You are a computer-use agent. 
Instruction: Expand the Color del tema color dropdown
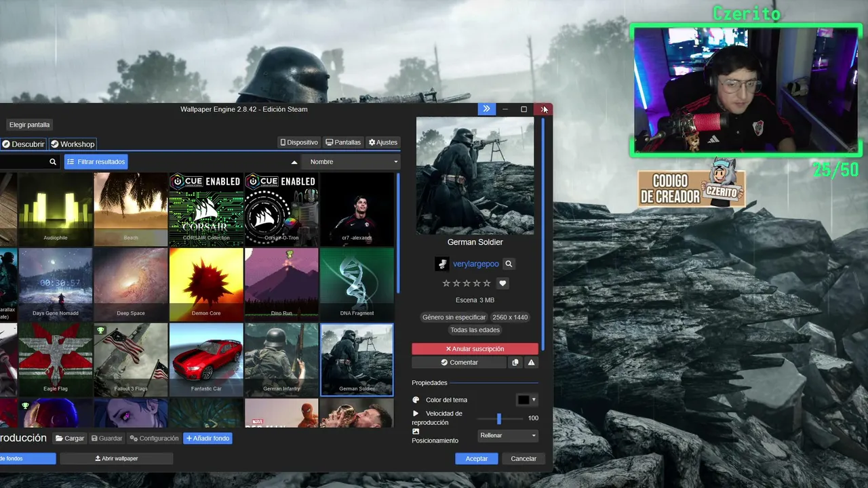tap(534, 400)
